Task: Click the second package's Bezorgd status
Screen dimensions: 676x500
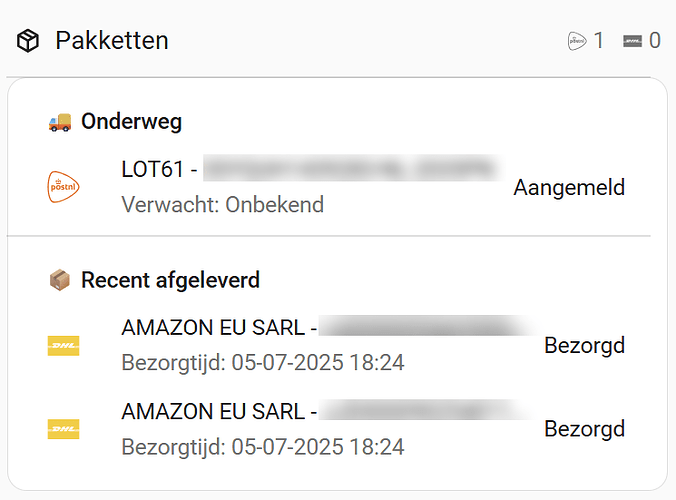Action: (x=584, y=430)
